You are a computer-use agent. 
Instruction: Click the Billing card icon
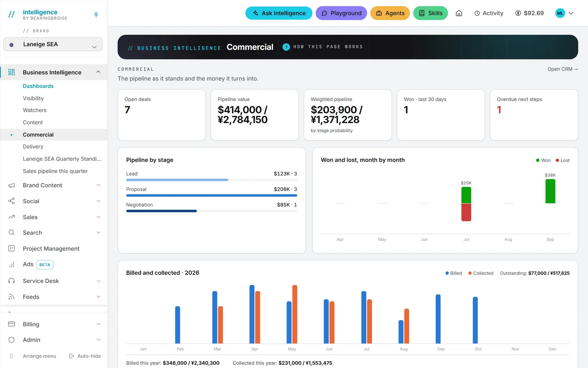point(11,324)
